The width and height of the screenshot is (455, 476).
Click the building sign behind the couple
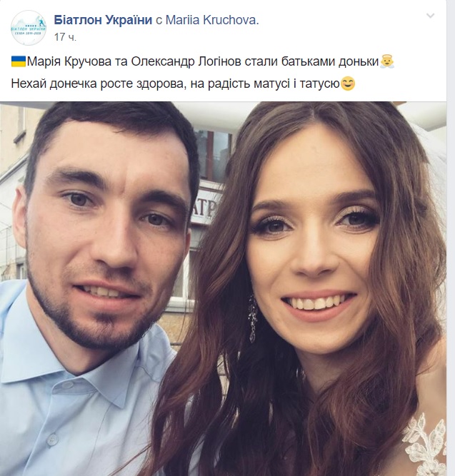point(206,205)
